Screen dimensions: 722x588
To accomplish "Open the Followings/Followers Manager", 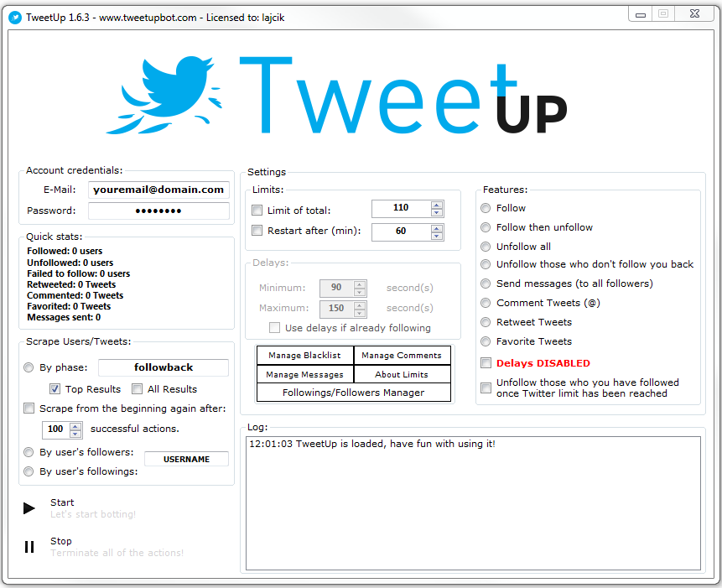I will click(354, 393).
